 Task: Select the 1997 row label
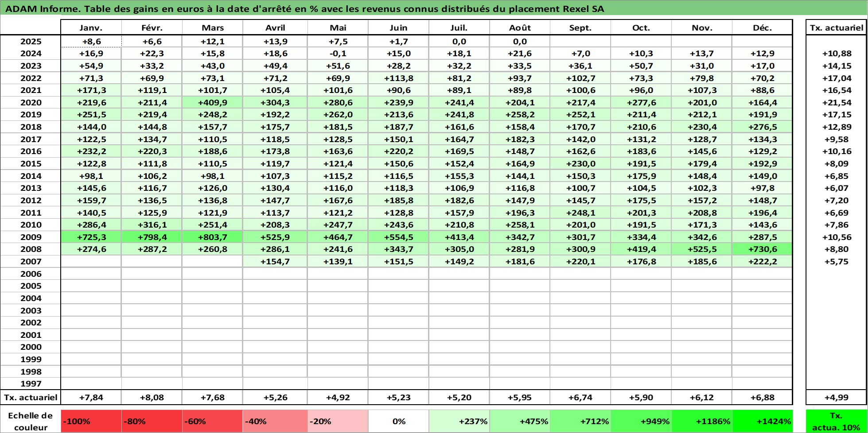tap(31, 383)
